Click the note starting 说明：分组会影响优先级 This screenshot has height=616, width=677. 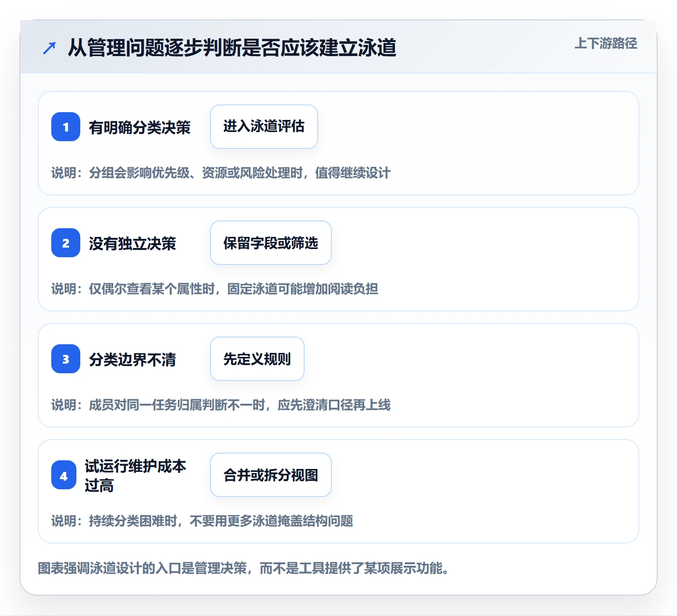point(221,173)
